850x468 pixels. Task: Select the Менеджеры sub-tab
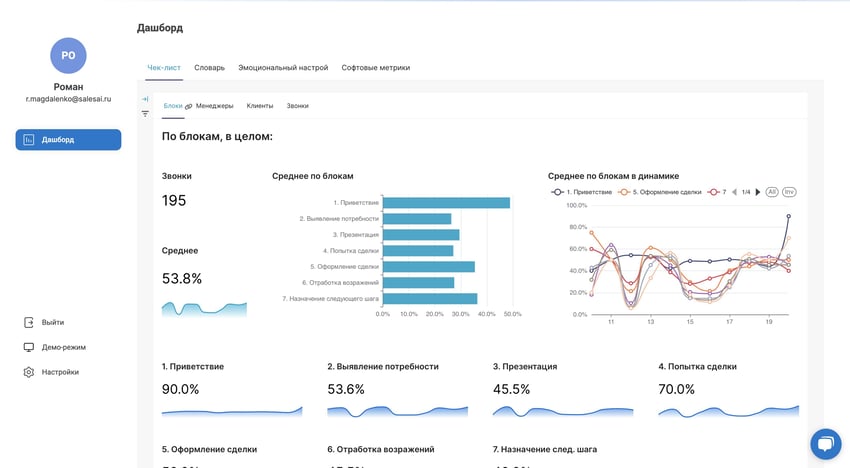pos(214,105)
